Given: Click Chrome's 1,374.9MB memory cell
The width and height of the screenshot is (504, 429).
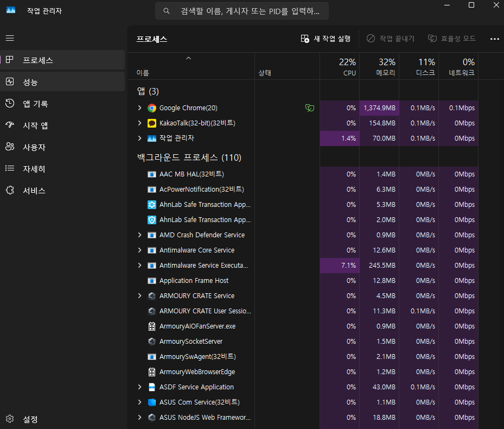Looking at the screenshot, I should [x=379, y=108].
